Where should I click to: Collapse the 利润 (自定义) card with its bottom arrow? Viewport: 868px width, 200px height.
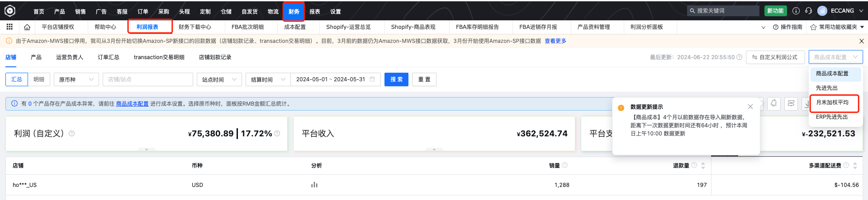pos(147,149)
